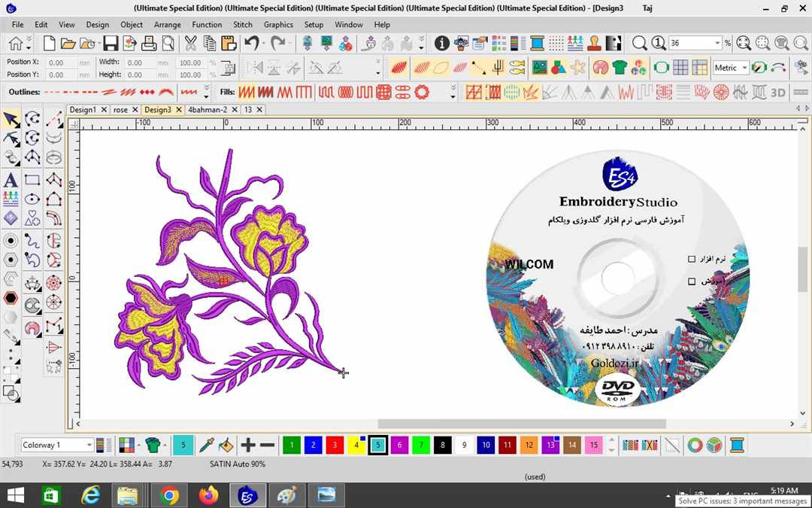This screenshot has height=508, width=812.
Task: Add a color with plus icon
Action: point(248,445)
